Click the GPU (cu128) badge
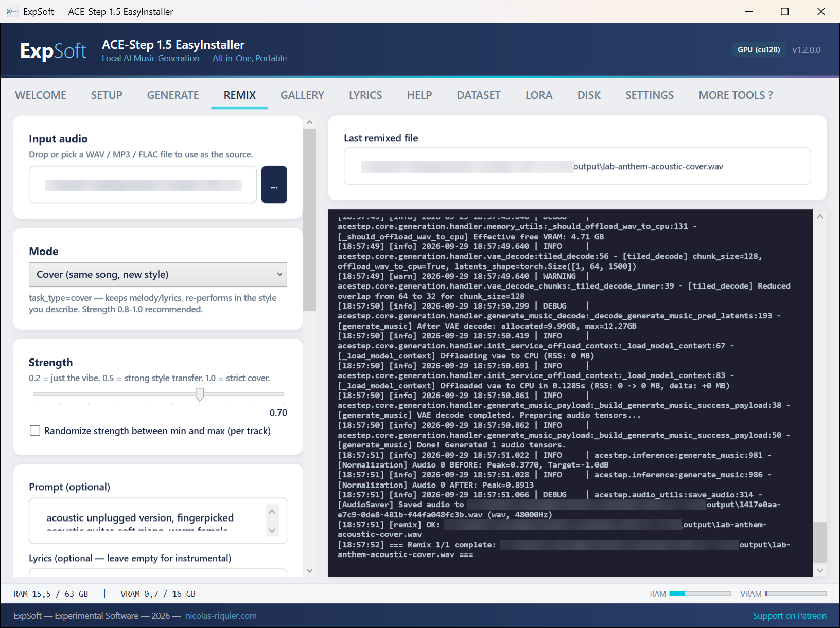The height and width of the screenshot is (628, 840). [759, 50]
